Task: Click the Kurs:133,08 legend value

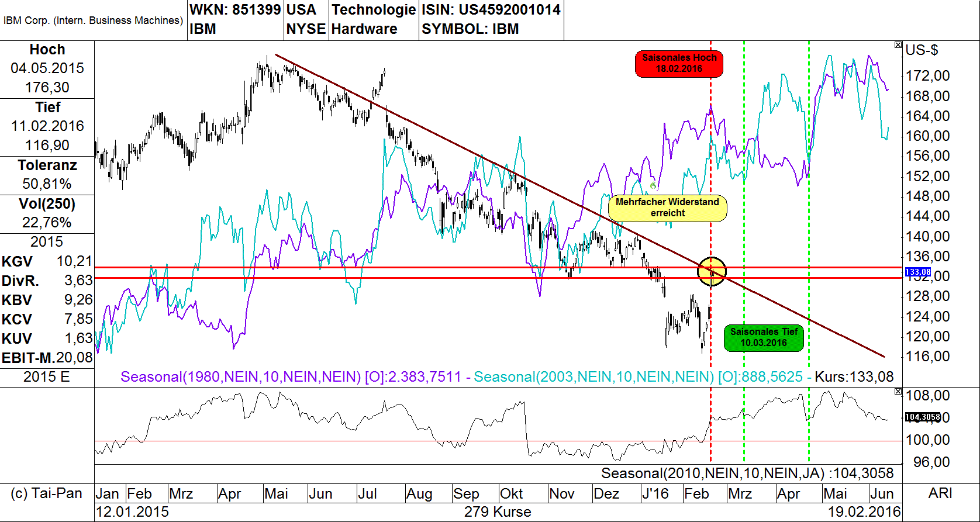Action: pos(854,377)
